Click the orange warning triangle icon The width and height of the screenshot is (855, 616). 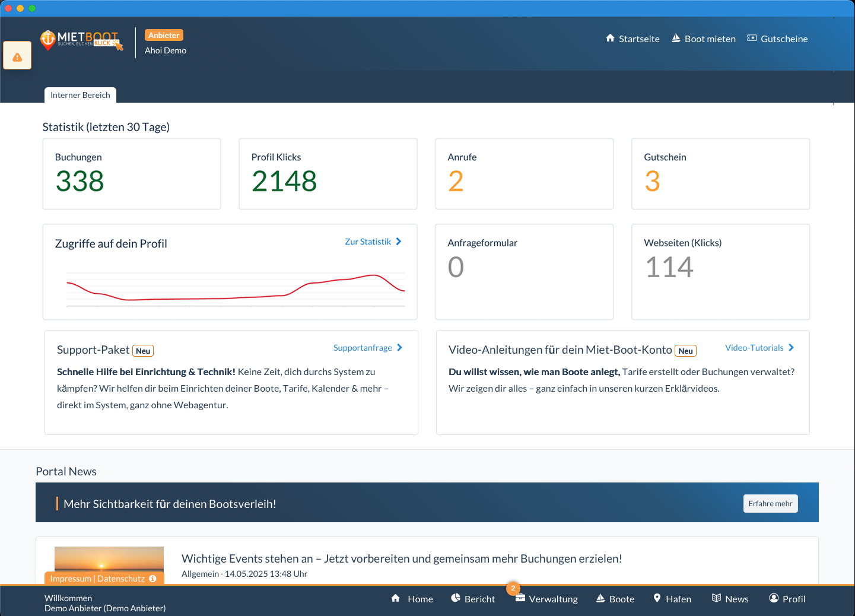tap(17, 57)
